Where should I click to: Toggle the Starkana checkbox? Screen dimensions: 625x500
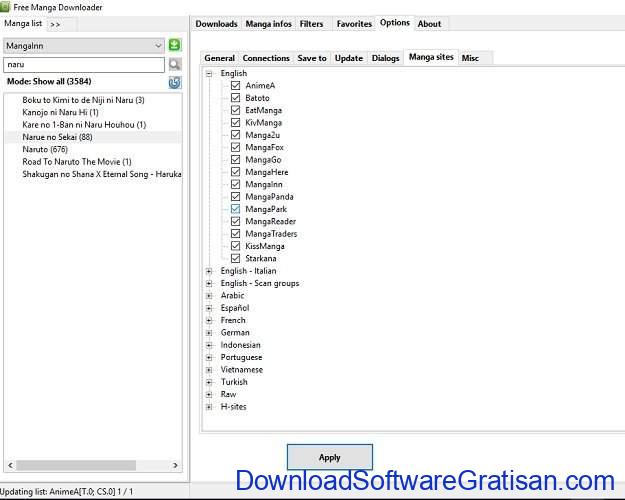236,258
